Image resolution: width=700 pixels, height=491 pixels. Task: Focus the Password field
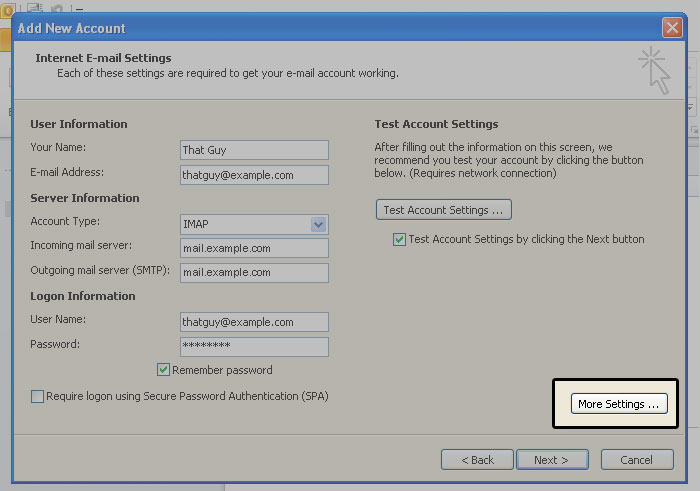tap(254, 346)
